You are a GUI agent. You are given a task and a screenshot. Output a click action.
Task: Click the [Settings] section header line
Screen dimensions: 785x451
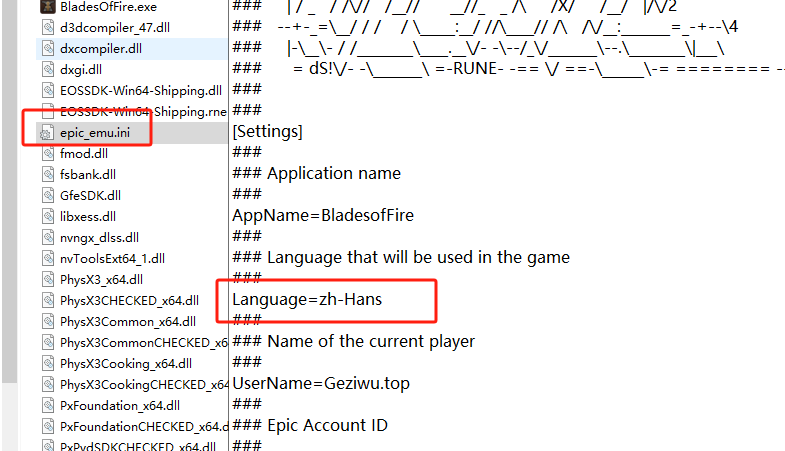click(x=267, y=132)
